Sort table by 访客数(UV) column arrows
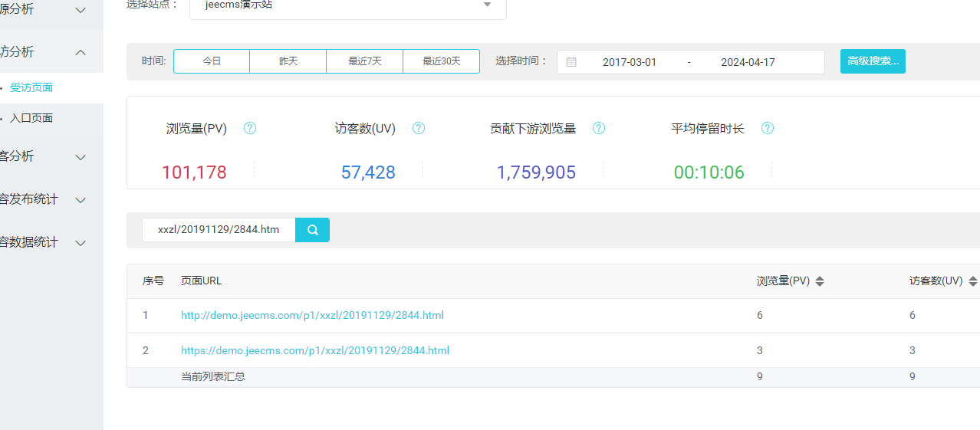 point(972,281)
